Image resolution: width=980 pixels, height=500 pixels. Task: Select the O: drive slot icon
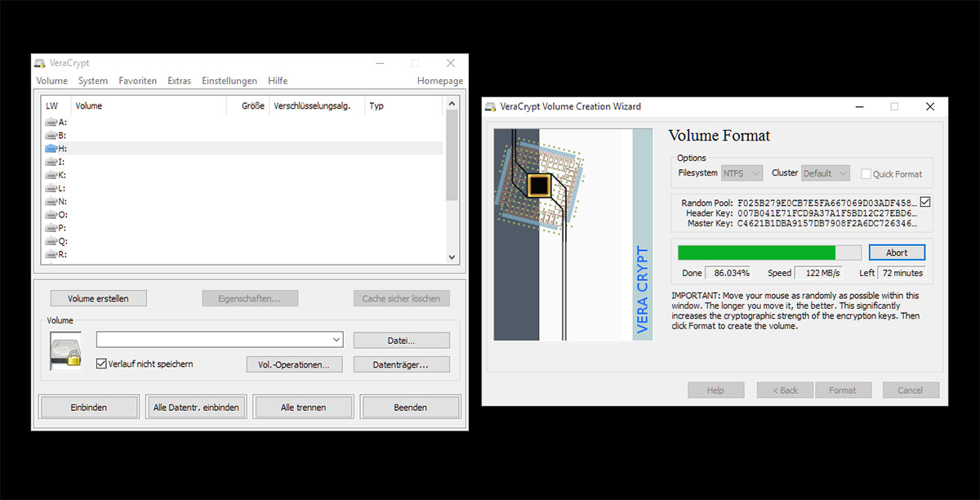point(51,214)
